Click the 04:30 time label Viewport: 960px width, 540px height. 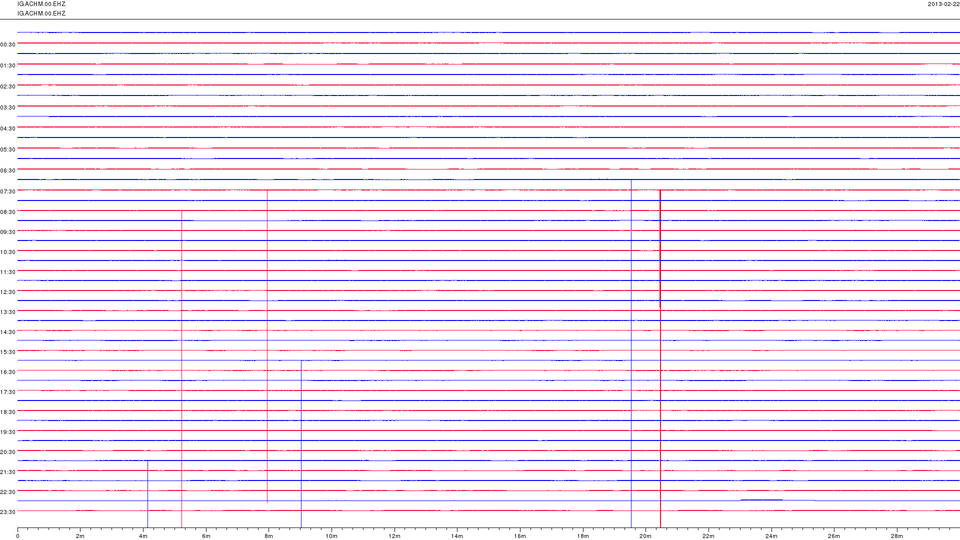tap(8, 128)
